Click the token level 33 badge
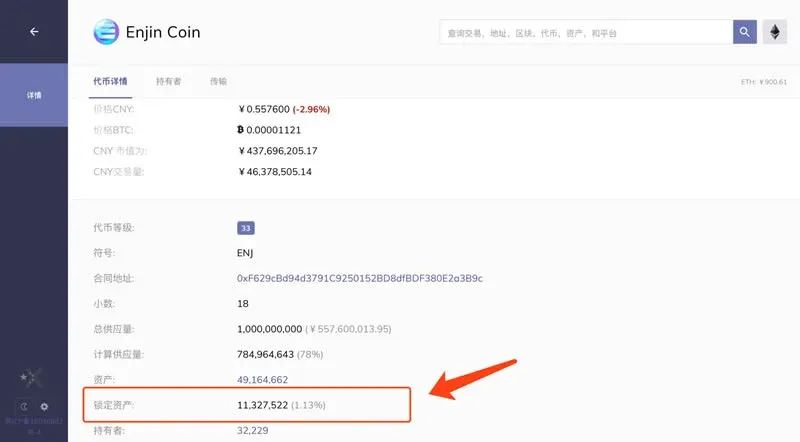Image resolution: width=800 pixels, height=442 pixels. [246, 228]
